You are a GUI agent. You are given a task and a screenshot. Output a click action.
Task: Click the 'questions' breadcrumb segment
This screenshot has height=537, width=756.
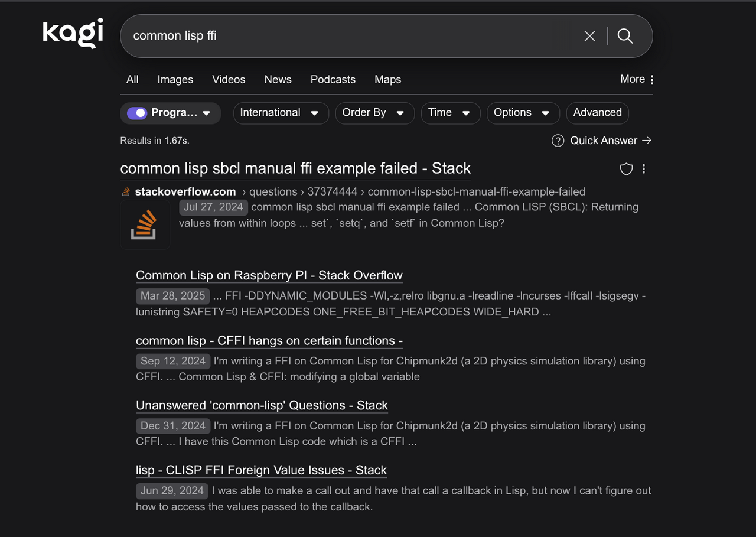point(273,192)
